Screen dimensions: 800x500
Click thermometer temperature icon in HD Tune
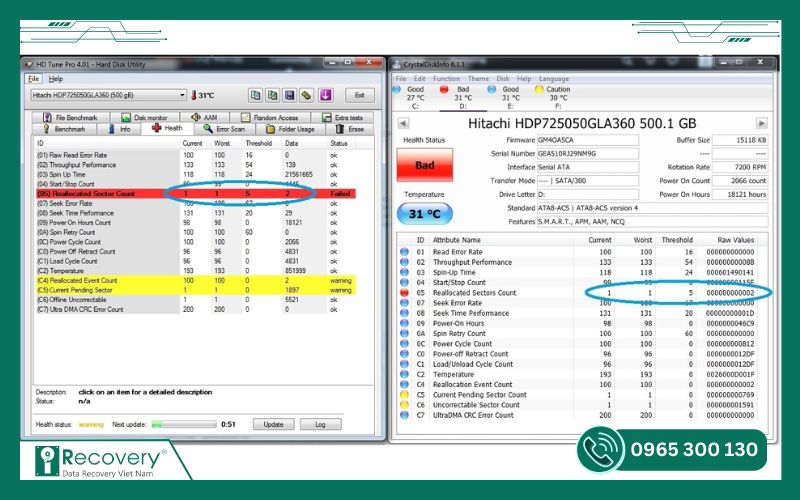194,95
